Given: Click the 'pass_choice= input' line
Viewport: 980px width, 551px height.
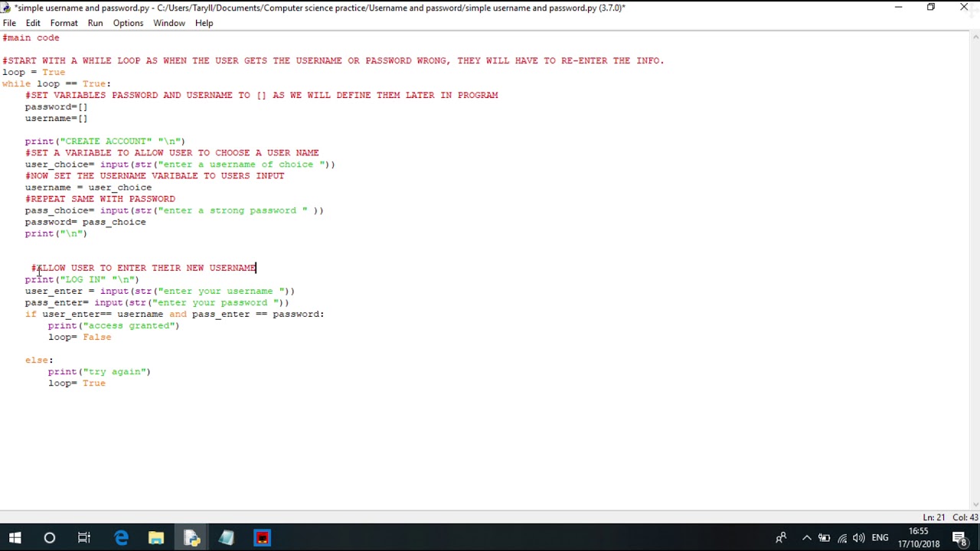Looking at the screenshot, I should click(174, 210).
